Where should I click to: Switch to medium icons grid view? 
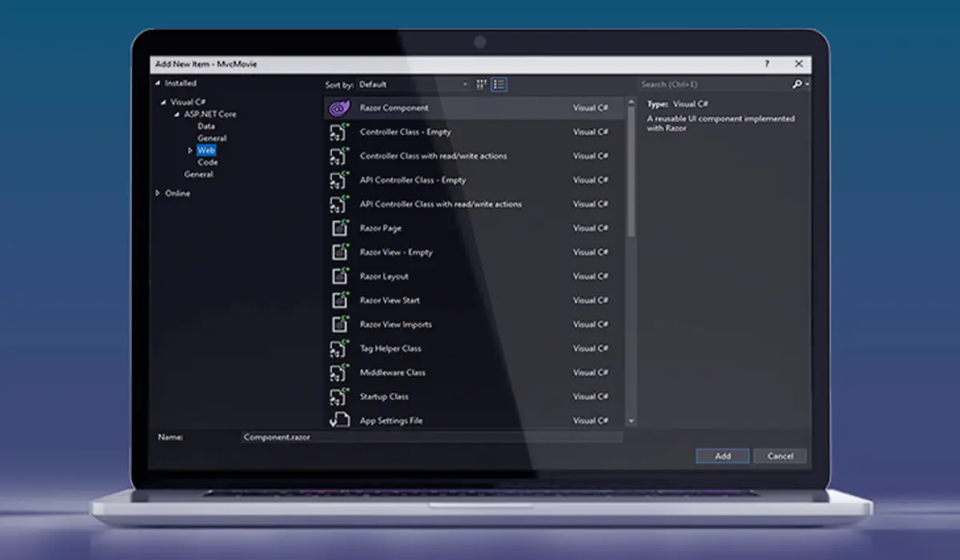(482, 84)
